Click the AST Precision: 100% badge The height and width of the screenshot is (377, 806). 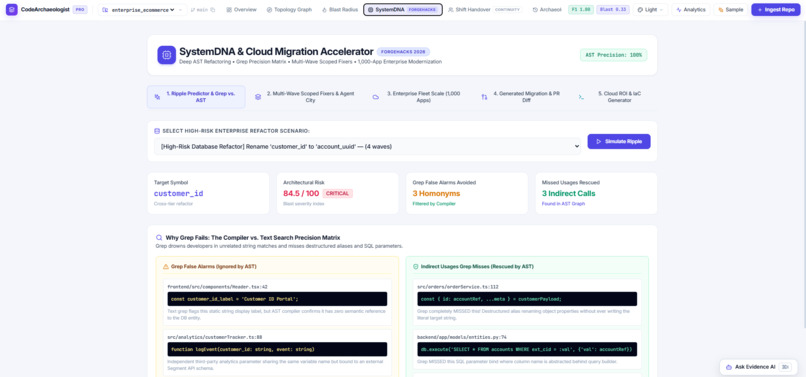[x=614, y=55]
